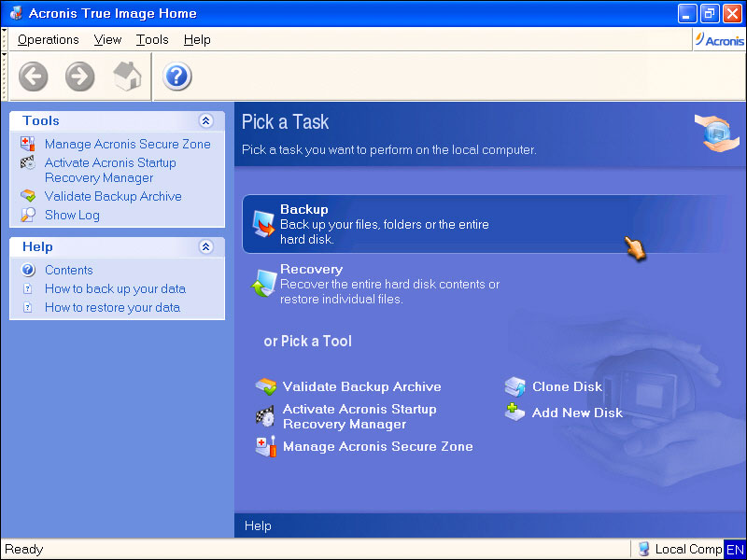Click the Back arrow toolbar icon
Image resolution: width=747 pixels, height=560 pixels.
(x=34, y=77)
